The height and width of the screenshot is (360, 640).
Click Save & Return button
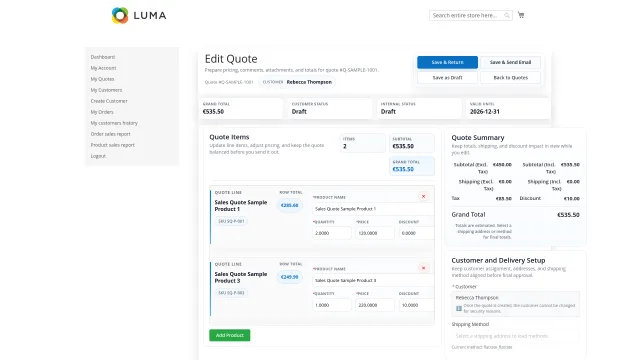(447, 62)
